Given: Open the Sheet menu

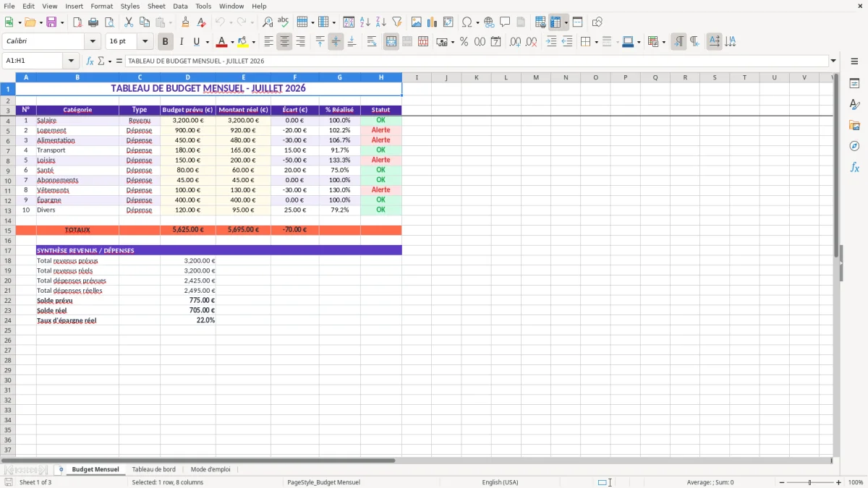Looking at the screenshot, I should (156, 6).
